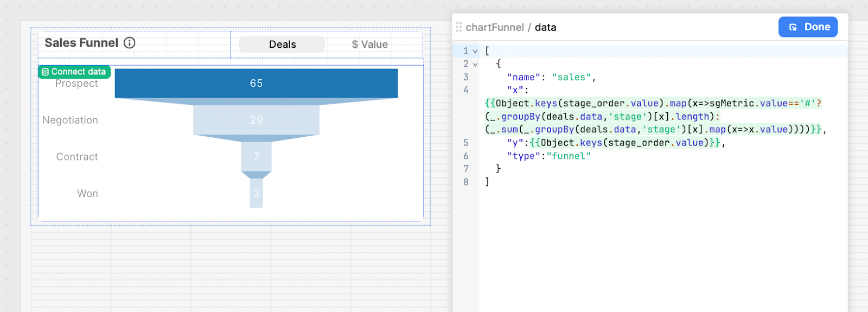
Task: Click the data breadcrumb label
Action: pyautogui.click(x=545, y=27)
